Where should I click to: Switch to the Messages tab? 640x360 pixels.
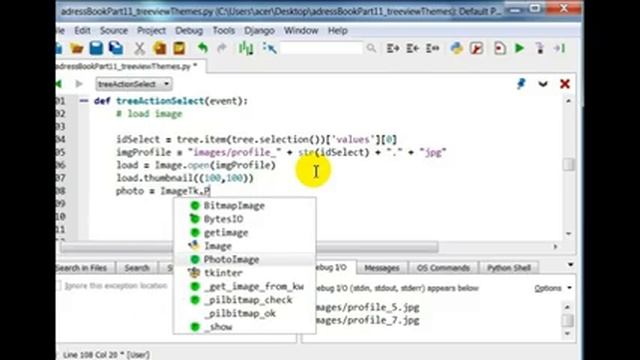[382, 268]
